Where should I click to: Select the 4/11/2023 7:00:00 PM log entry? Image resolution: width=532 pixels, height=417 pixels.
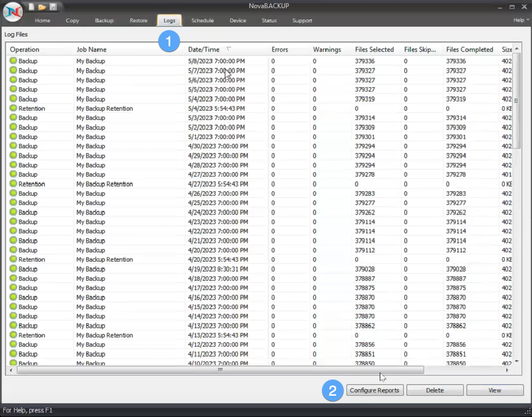[259, 354]
